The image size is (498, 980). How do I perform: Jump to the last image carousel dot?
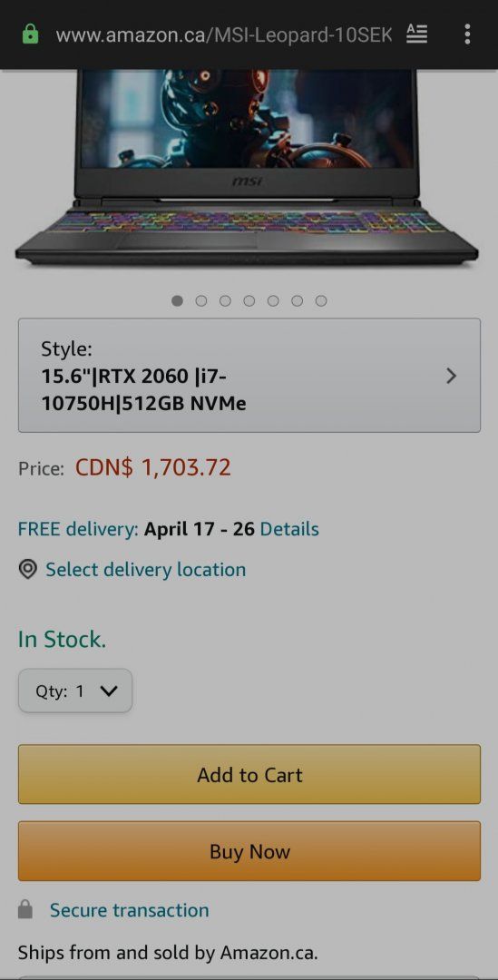(321, 301)
